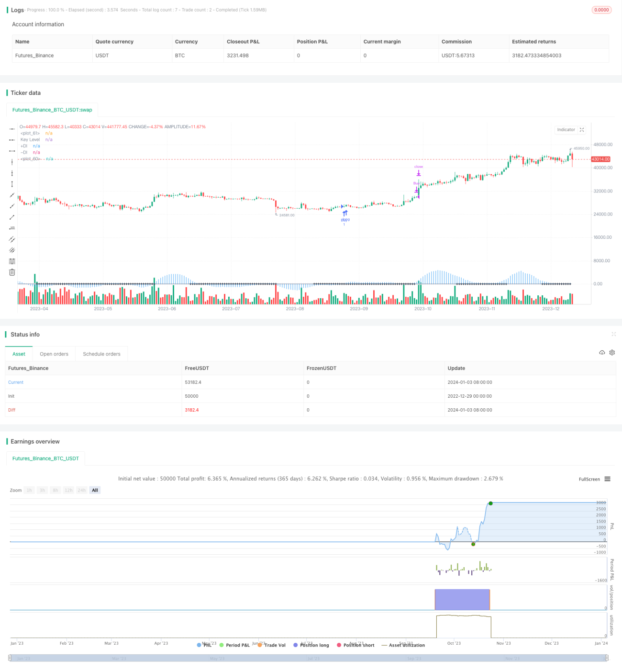Grab the right handle of the range navigator
The height and width of the screenshot is (672, 622).
pos(607,658)
